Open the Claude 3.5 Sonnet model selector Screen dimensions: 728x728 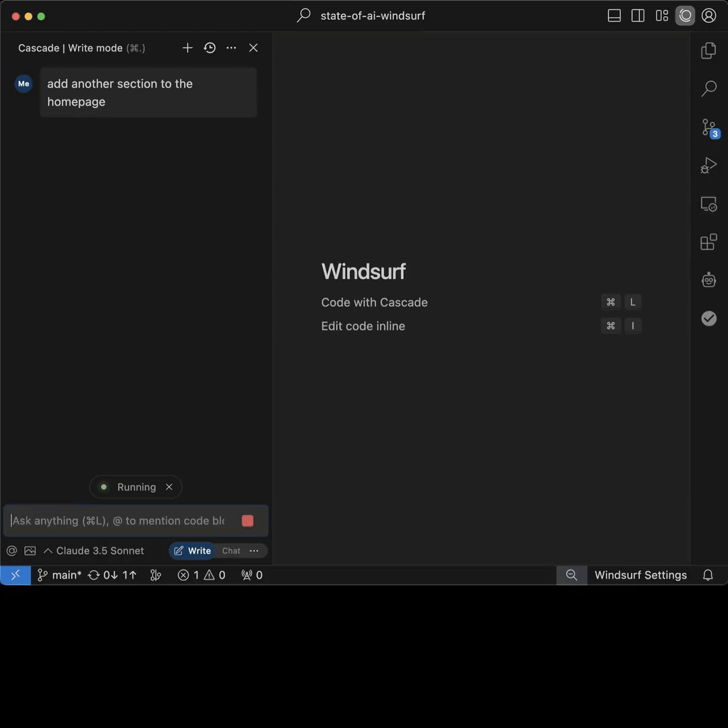(x=94, y=551)
